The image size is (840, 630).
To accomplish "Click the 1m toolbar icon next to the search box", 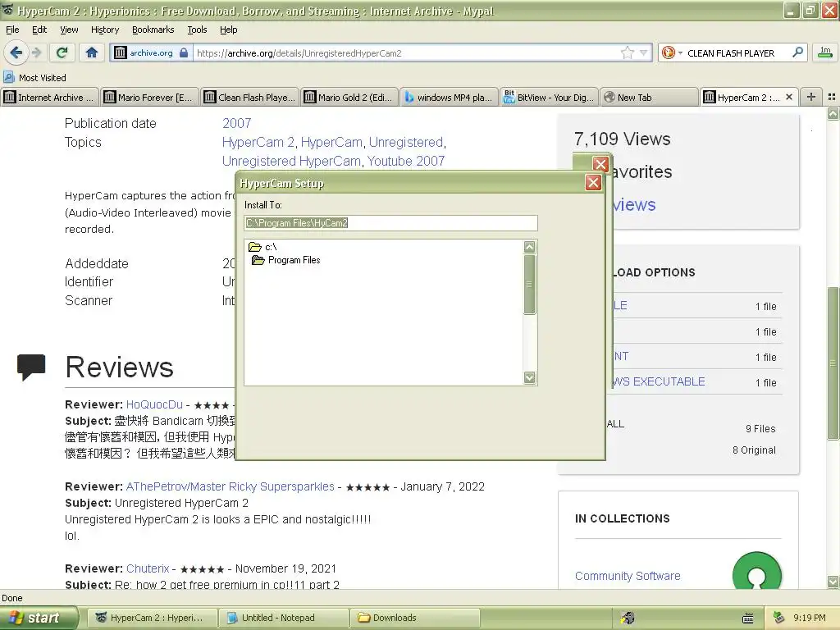I will (825, 52).
